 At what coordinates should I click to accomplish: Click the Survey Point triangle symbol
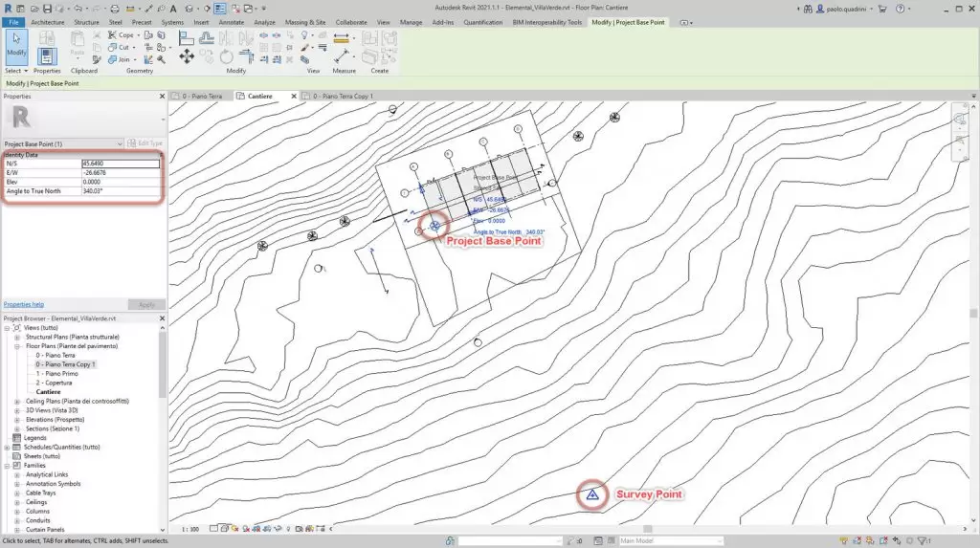coord(592,494)
